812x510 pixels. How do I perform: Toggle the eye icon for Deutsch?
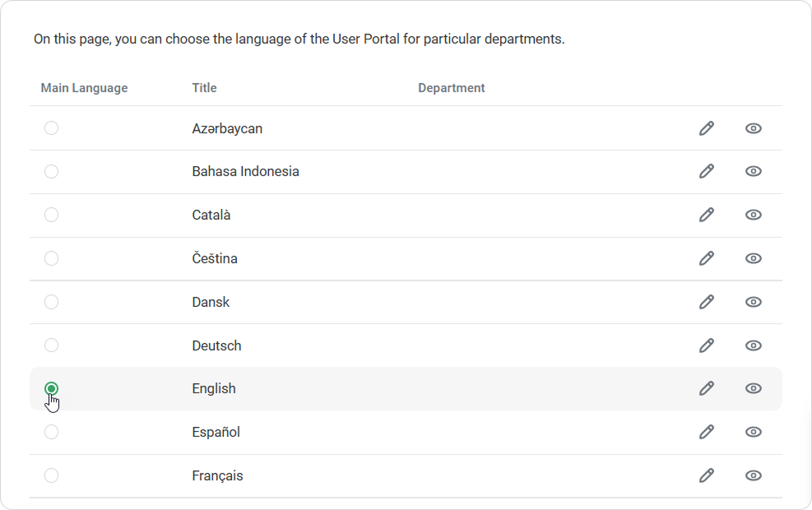pos(753,345)
